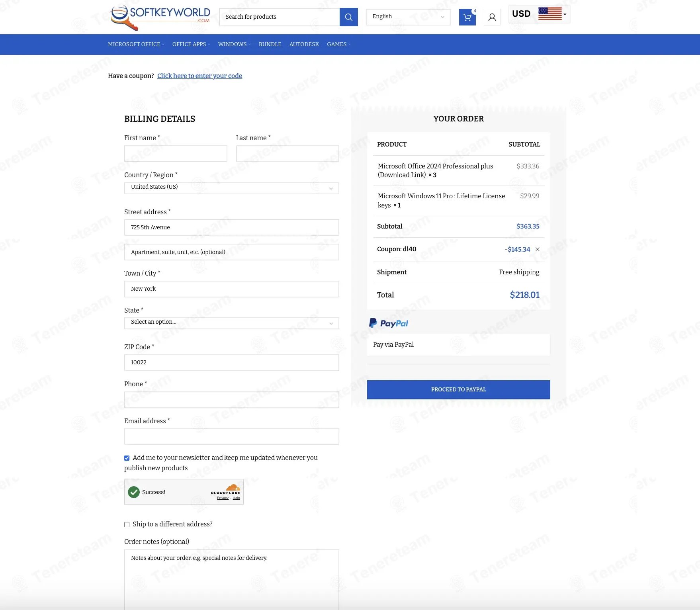This screenshot has width=700, height=610.
Task: Open the Autodesk menu item
Action: pos(304,44)
